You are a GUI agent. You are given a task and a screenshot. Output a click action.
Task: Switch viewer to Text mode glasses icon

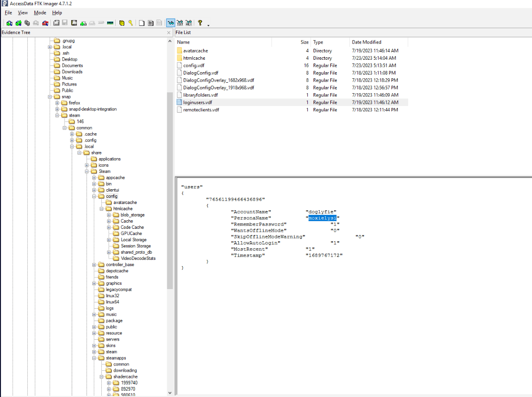click(x=180, y=23)
